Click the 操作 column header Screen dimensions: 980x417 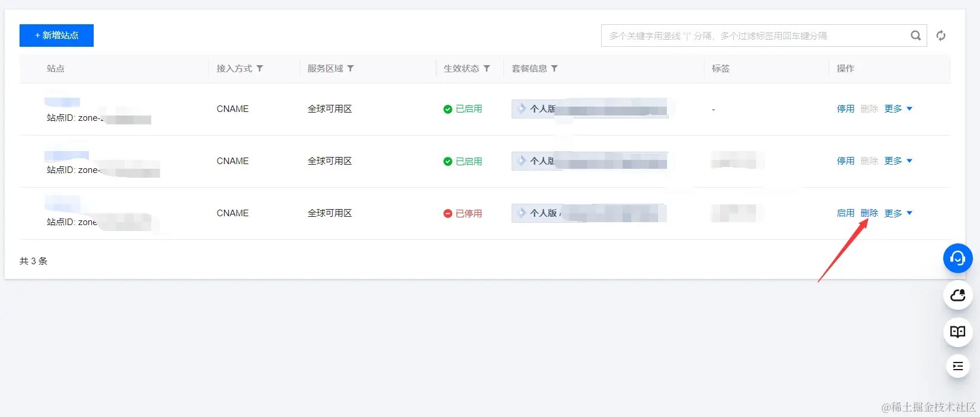tap(845, 69)
